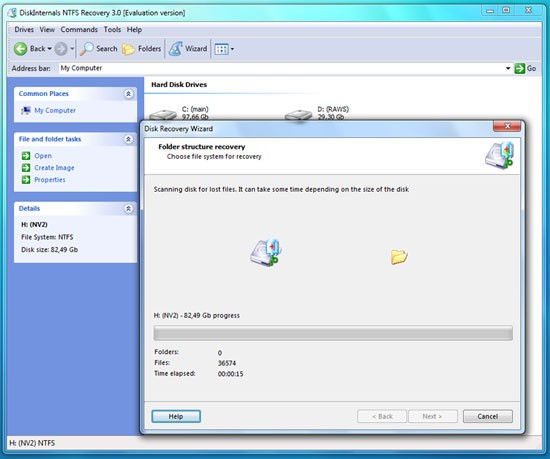Click the Create Image arrow icon
550x459 pixels.
pos(26,168)
